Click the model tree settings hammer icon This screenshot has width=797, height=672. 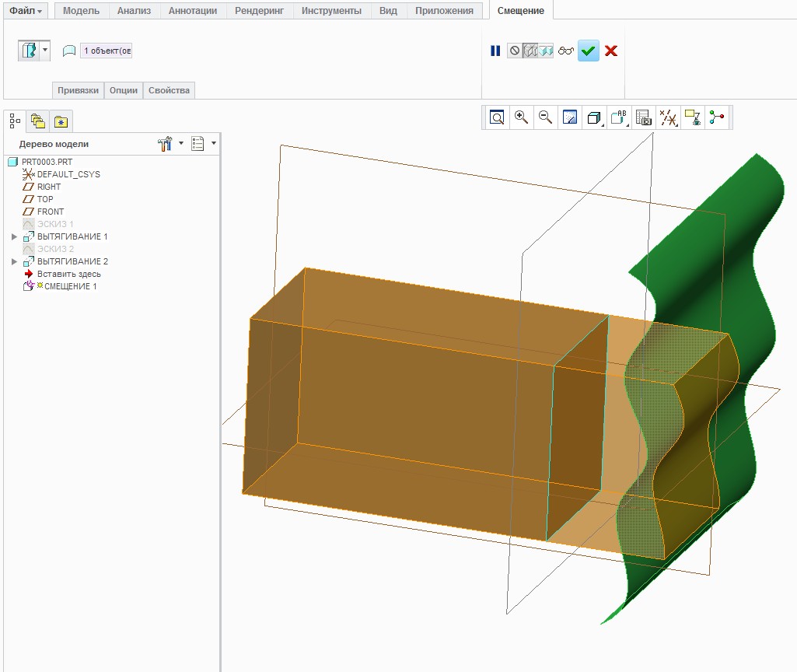coord(165,144)
